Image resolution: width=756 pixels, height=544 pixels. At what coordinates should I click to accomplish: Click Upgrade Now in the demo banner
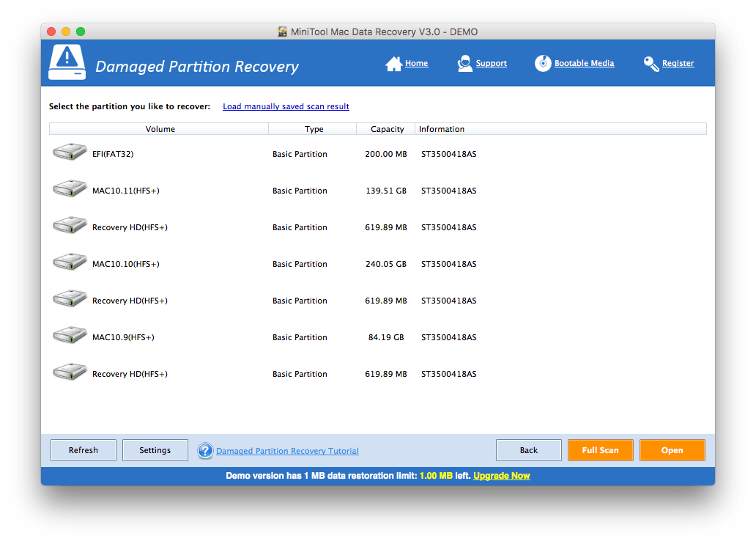click(x=501, y=476)
